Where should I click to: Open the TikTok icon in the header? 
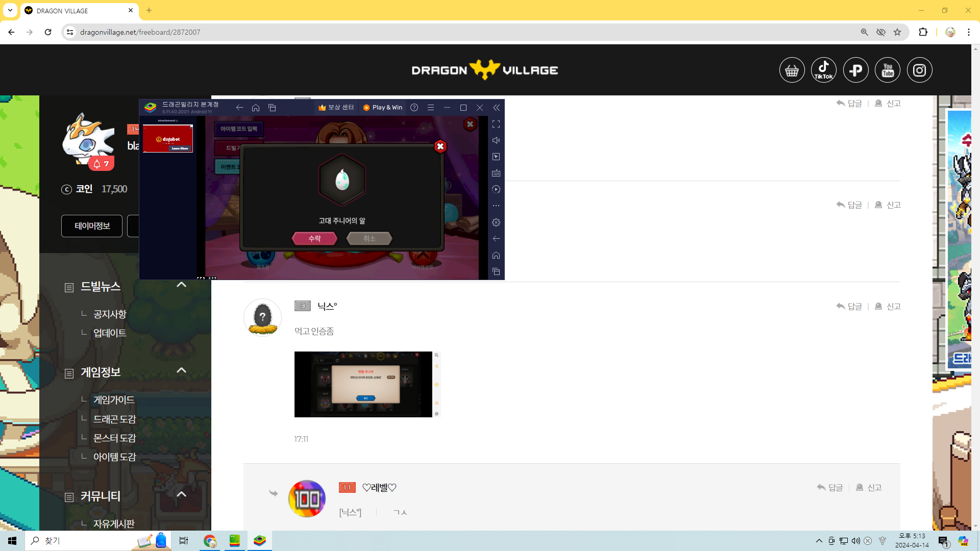coord(824,70)
